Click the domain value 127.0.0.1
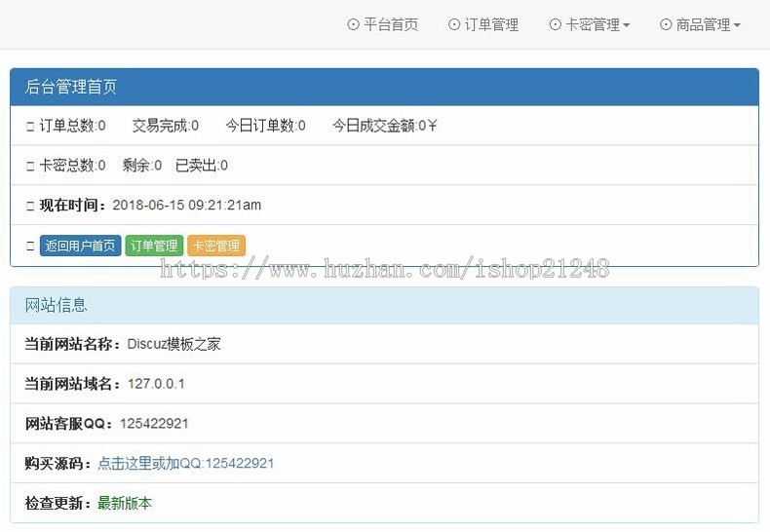 pyautogui.click(x=156, y=384)
